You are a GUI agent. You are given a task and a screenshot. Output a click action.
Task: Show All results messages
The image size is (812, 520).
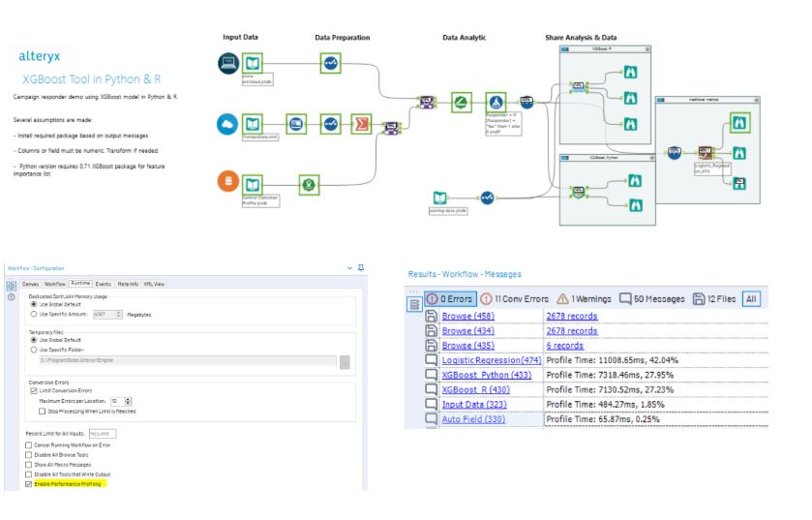pyautogui.click(x=751, y=299)
